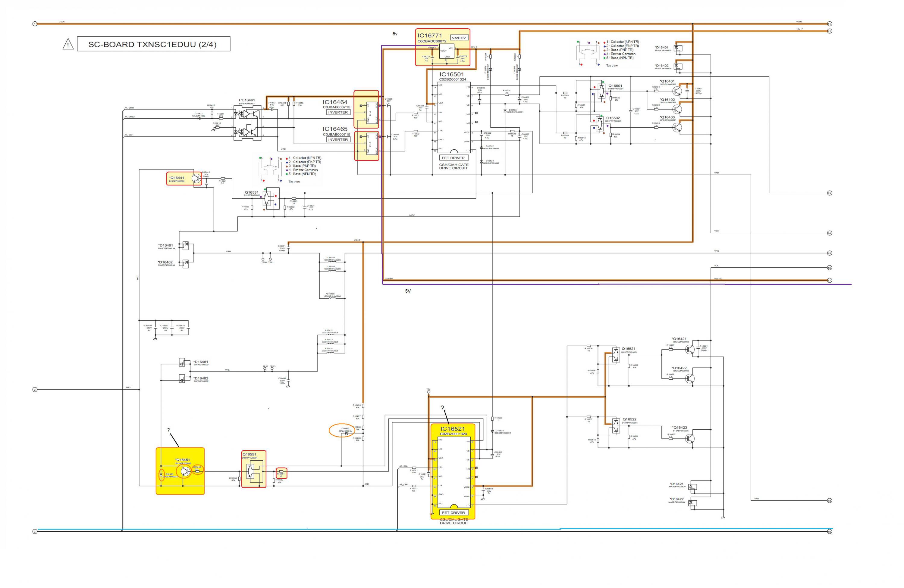Click the INVERTER label under IC16465
The image size is (904, 588).
click(x=338, y=140)
